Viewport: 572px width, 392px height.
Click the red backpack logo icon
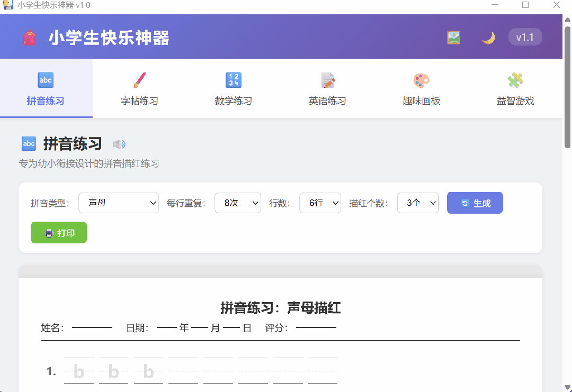[30, 38]
